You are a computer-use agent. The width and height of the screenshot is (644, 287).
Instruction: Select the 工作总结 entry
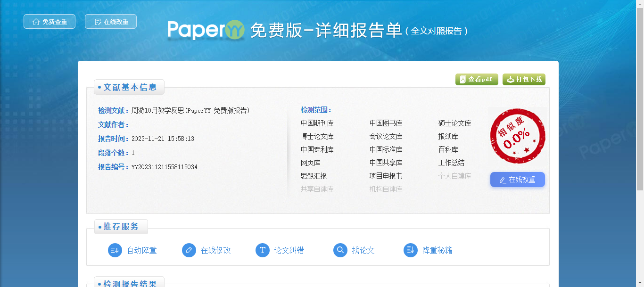point(452,163)
